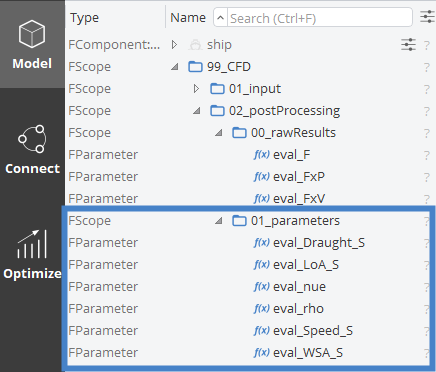Toggle the search bar caret arrow
This screenshot has width=436, height=372.
[x=220, y=18]
